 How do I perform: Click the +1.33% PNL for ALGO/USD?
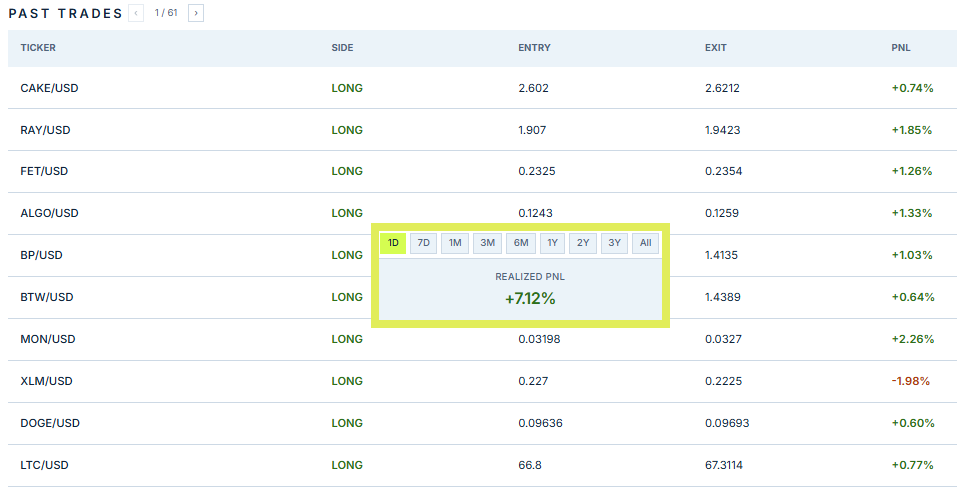tap(912, 214)
